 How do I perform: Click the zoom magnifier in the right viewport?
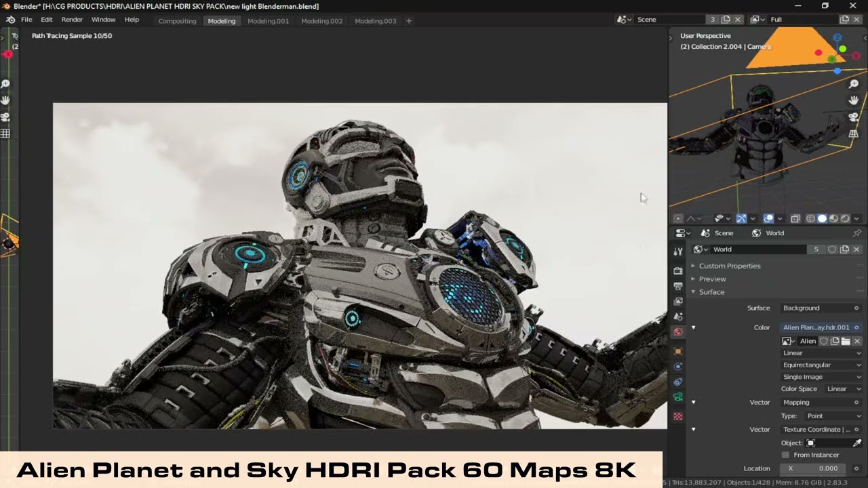pyautogui.click(x=854, y=84)
